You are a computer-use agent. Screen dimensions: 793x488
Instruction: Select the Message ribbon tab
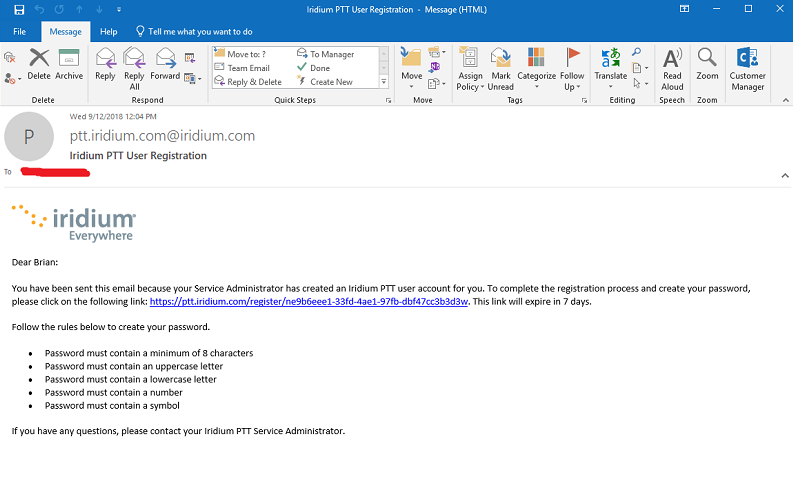(x=65, y=31)
